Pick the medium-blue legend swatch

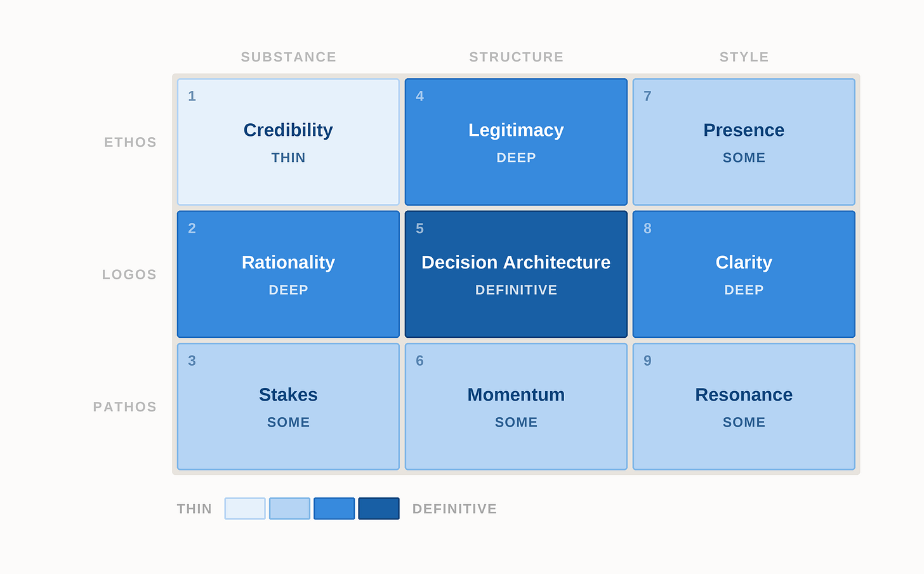[x=334, y=509]
